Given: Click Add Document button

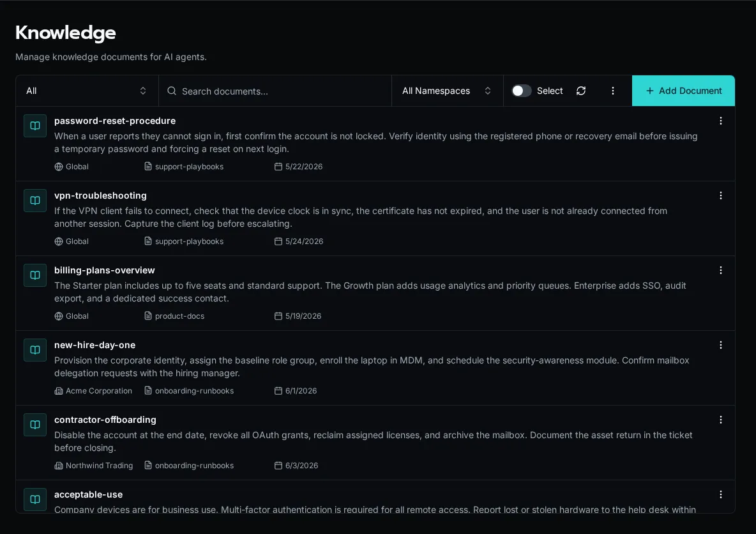Looking at the screenshot, I should pyautogui.click(x=683, y=91).
